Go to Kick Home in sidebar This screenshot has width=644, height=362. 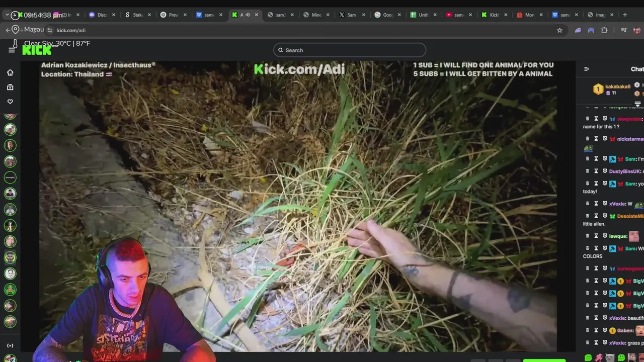10,72
